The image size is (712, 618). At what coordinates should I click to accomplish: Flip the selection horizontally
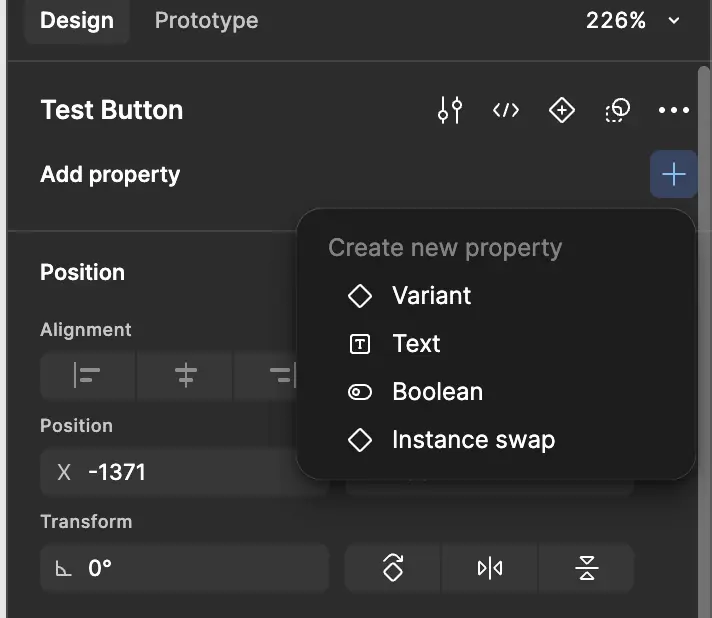(x=490, y=569)
